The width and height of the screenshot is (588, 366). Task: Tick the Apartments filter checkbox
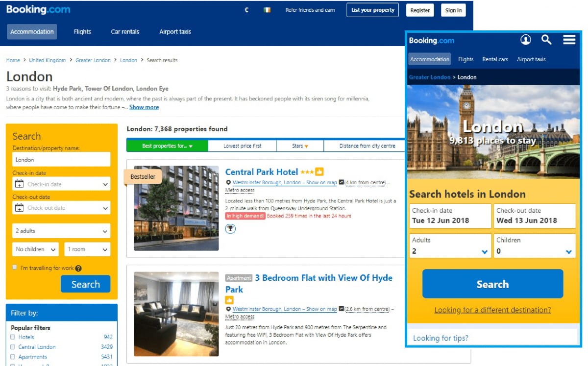click(x=13, y=357)
